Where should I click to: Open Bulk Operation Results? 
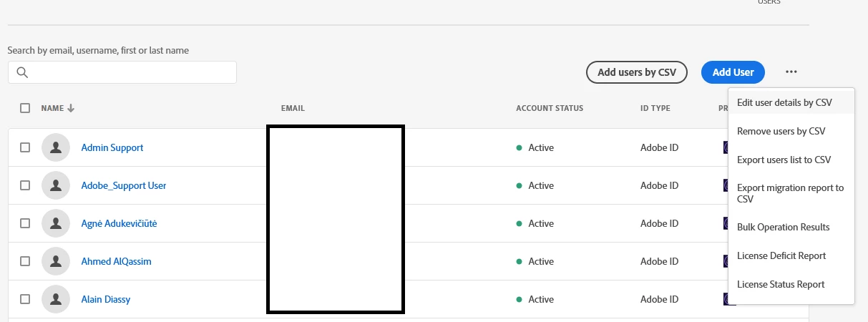click(x=791, y=227)
